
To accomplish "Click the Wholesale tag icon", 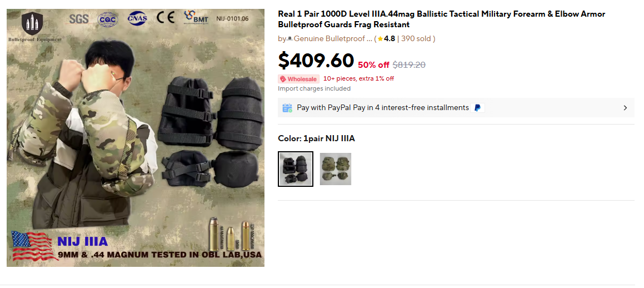I will click(x=283, y=79).
